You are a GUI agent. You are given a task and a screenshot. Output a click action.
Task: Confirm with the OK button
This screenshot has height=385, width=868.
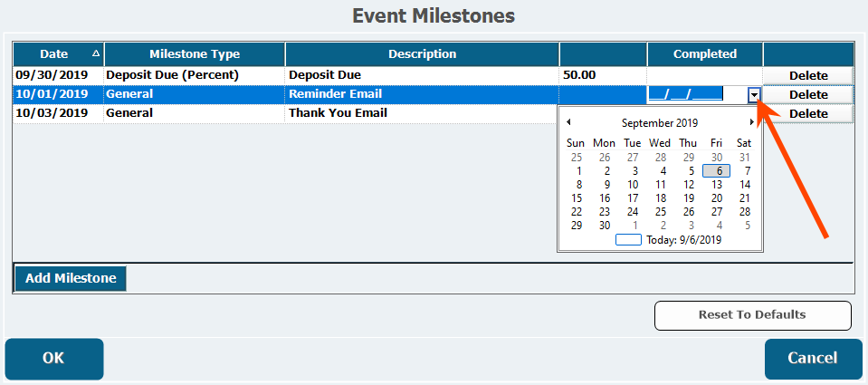click(54, 358)
